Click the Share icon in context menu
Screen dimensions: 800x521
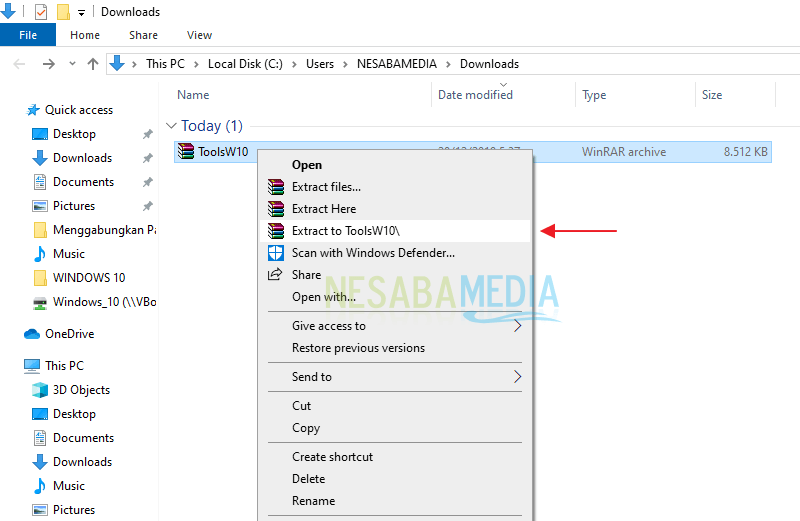276,275
